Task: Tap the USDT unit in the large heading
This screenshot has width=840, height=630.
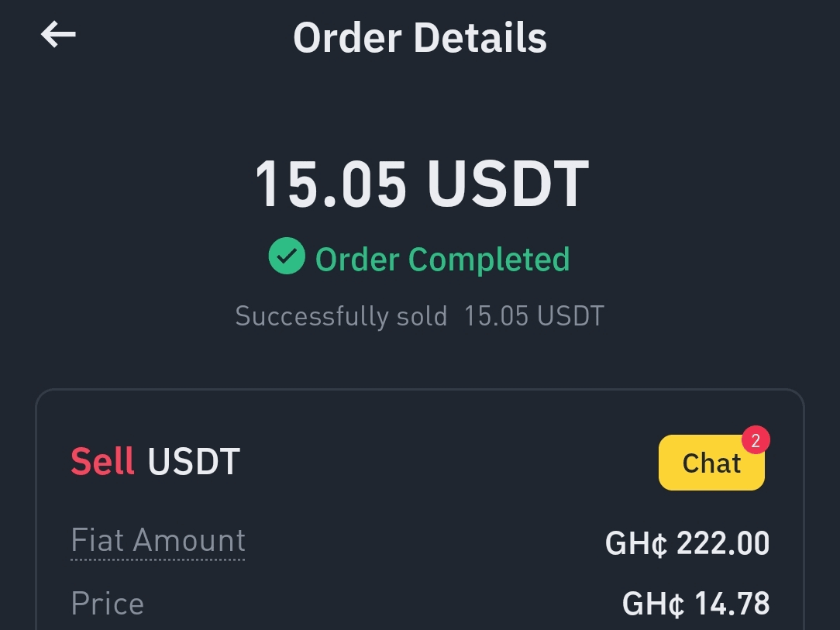Action: pos(508,184)
